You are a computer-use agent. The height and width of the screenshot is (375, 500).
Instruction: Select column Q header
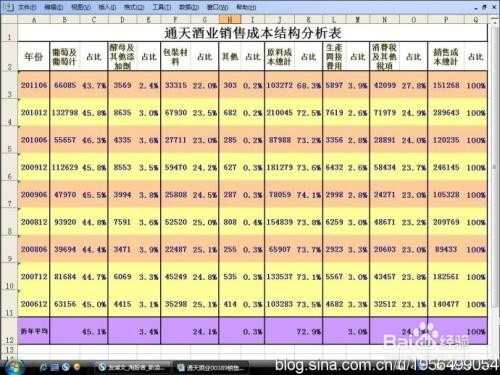click(x=476, y=20)
